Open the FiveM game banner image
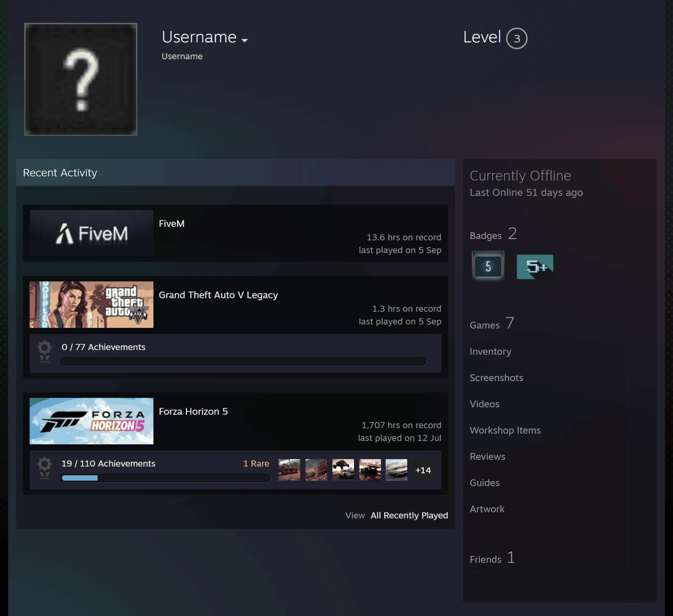This screenshot has height=616, width=673. click(x=91, y=233)
